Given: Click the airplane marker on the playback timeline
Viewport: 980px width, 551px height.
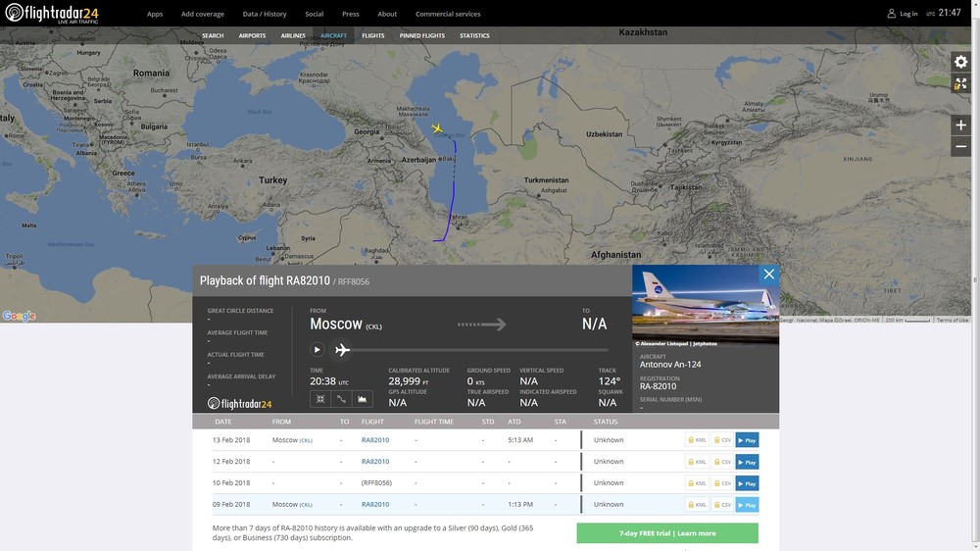Looking at the screenshot, I should pyautogui.click(x=342, y=350).
